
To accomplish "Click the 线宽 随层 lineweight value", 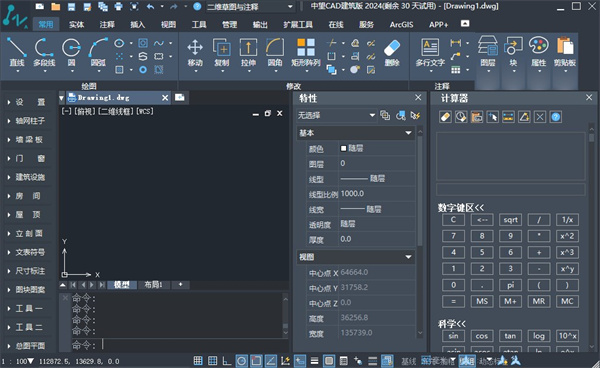I will (x=377, y=209).
